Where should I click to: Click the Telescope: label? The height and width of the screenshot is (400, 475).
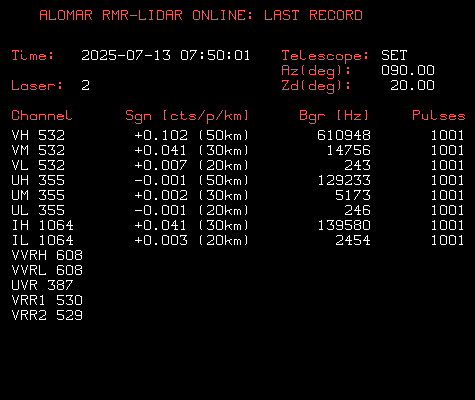[x=325, y=56]
